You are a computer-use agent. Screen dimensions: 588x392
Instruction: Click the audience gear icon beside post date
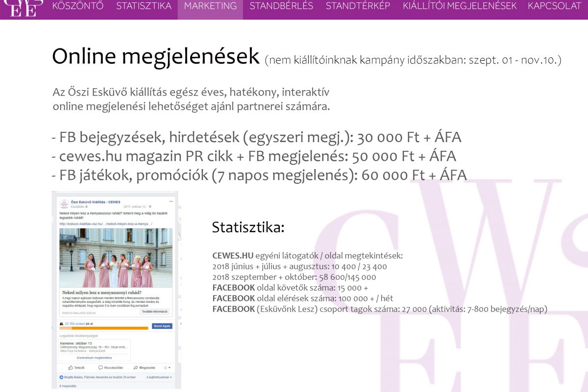(150, 207)
